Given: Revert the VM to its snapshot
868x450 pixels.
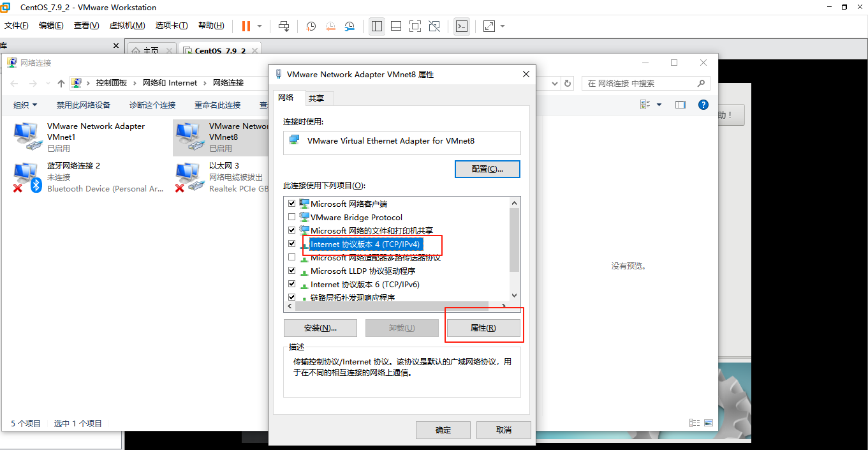Looking at the screenshot, I should pyautogui.click(x=330, y=26).
